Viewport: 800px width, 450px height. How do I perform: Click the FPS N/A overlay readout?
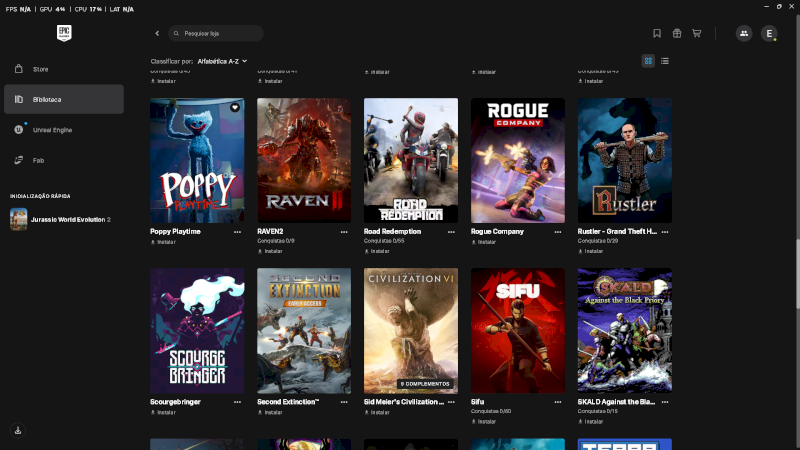pos(18,9)
